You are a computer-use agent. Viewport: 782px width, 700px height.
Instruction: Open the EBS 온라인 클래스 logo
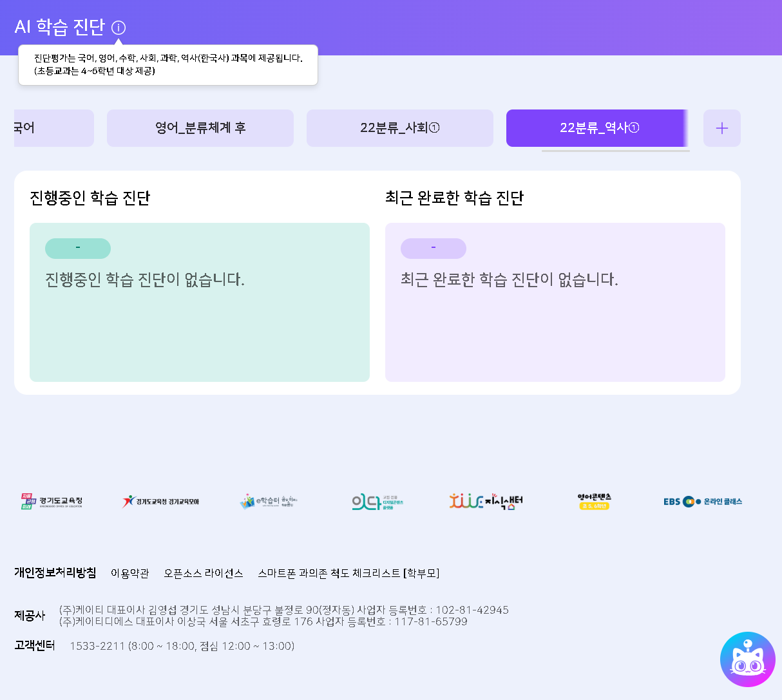703,502
